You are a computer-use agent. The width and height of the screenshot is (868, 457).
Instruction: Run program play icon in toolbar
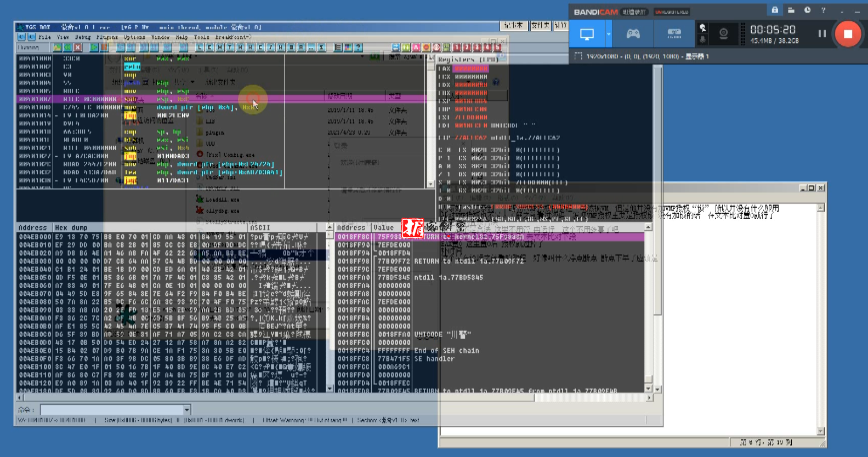click(x=94, y=48)
